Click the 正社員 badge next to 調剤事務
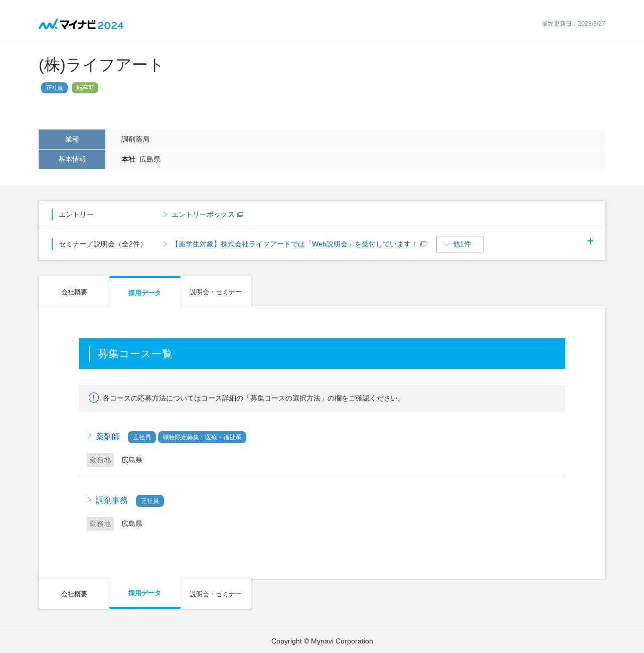The image size is (644, 653). [150, 501]
